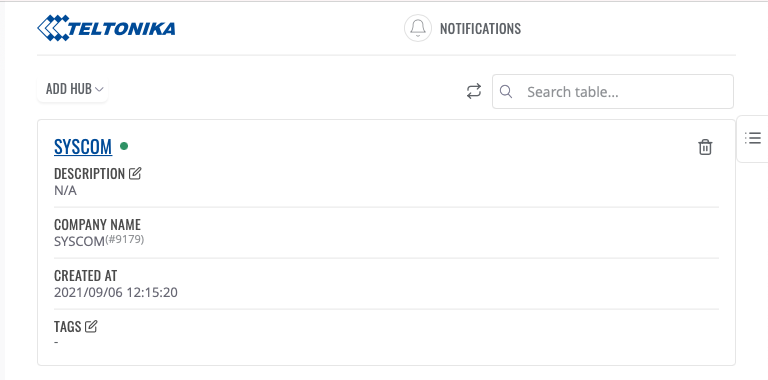
Task: Expand the ADD HUB dropdown
Action: (x=72, y=89)
